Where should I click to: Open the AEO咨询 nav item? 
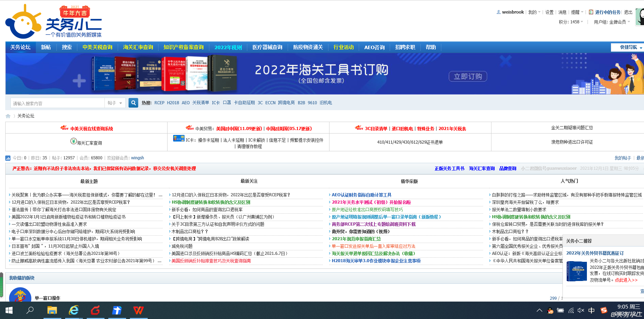pyautogui.click(x=374, y=47)
